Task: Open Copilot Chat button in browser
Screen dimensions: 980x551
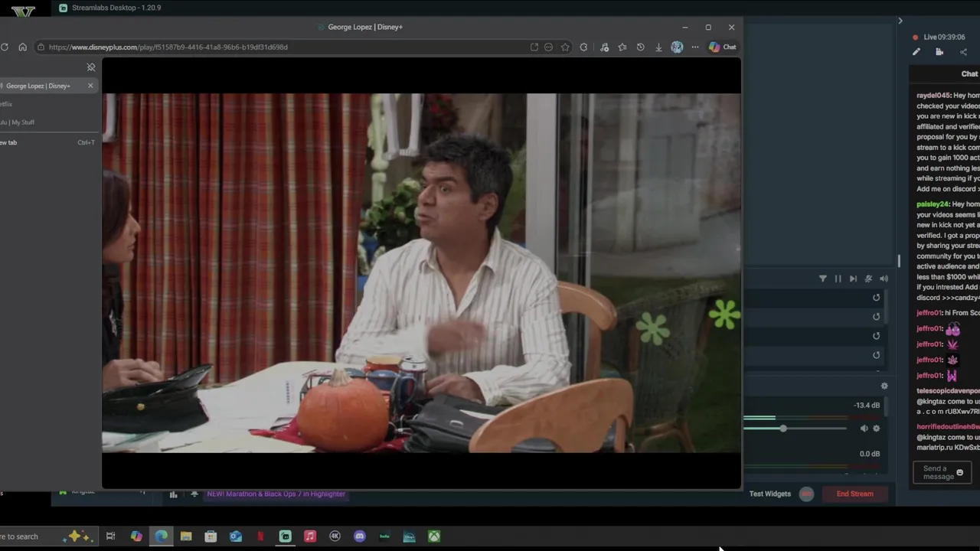Action: point(722,47)
